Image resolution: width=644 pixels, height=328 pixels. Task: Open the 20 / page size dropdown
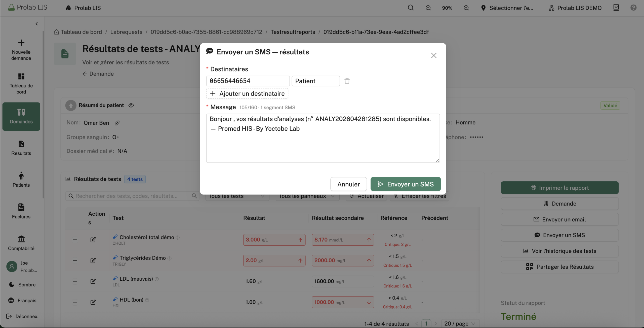tap(460, 323)
